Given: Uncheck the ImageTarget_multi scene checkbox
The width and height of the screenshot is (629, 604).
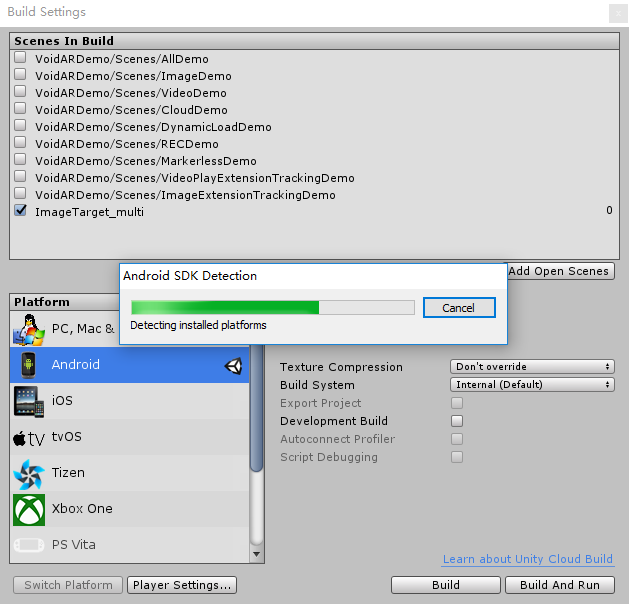Looking at the screenshot, I should click(20, 210).
